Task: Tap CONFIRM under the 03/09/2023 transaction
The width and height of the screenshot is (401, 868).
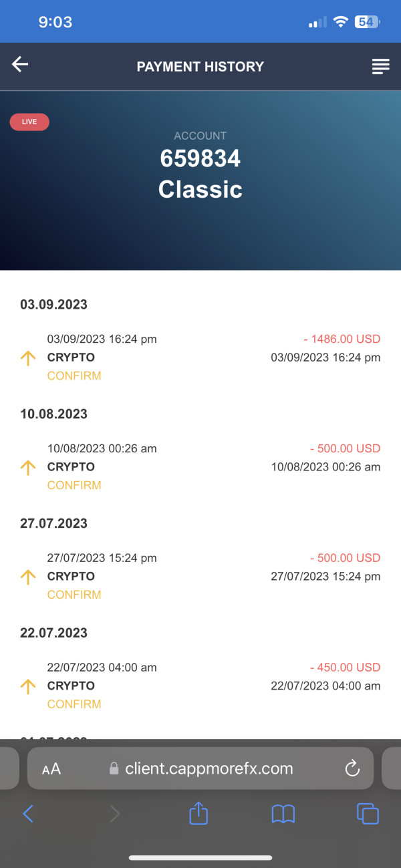Action: pos(74,376)
